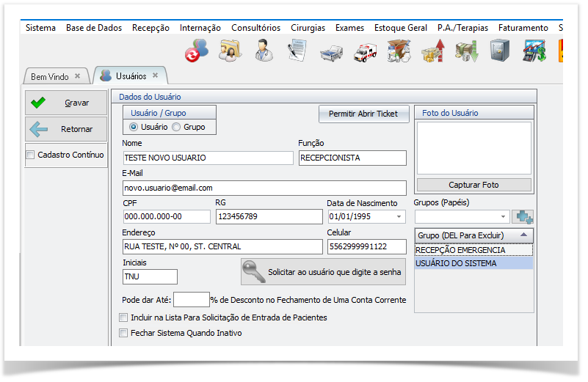Screen dimensions: 588x382
Task: Click the document with pen toolbar icon
Action: tap(297, 50)
